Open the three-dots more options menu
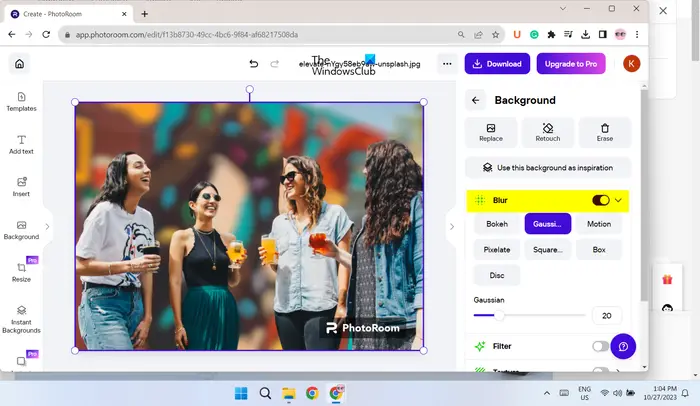Image resolution: width=700 pixels, height=406 pixels. pos(447,64)
